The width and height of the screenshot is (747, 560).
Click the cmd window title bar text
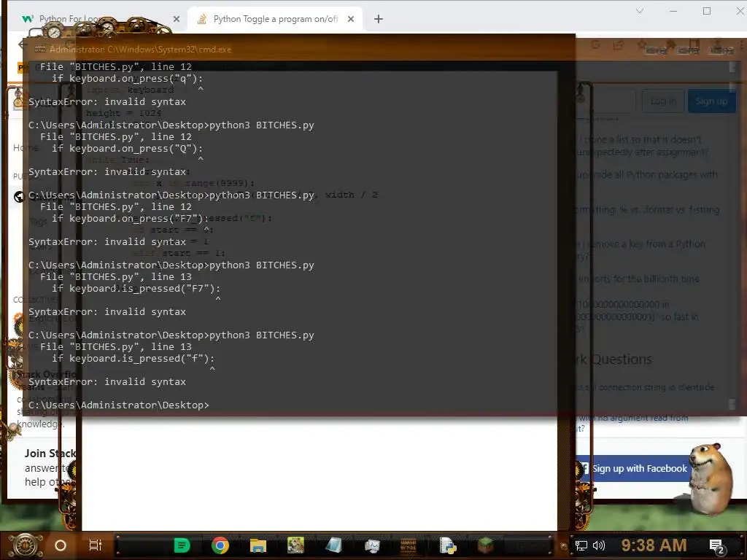pos(141,49)
